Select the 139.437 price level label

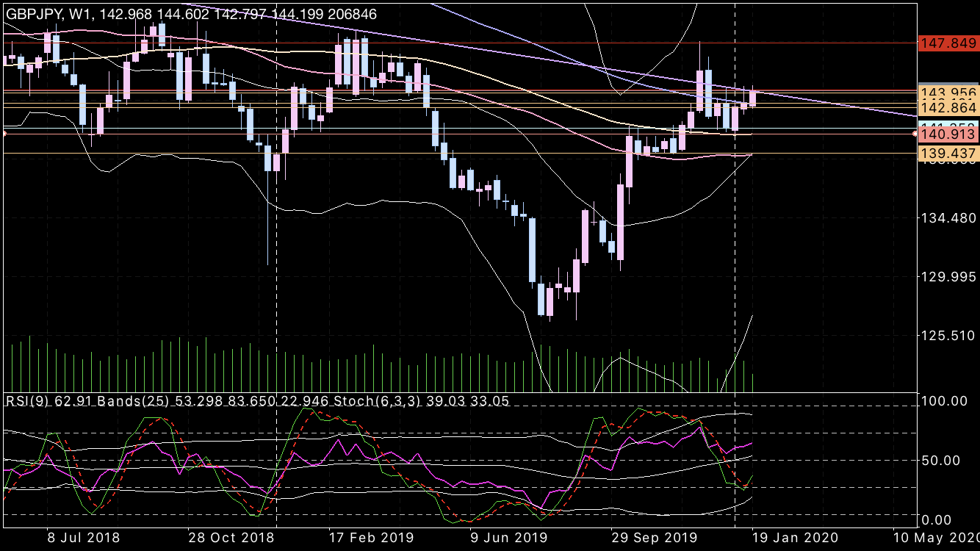click(949, 154)
